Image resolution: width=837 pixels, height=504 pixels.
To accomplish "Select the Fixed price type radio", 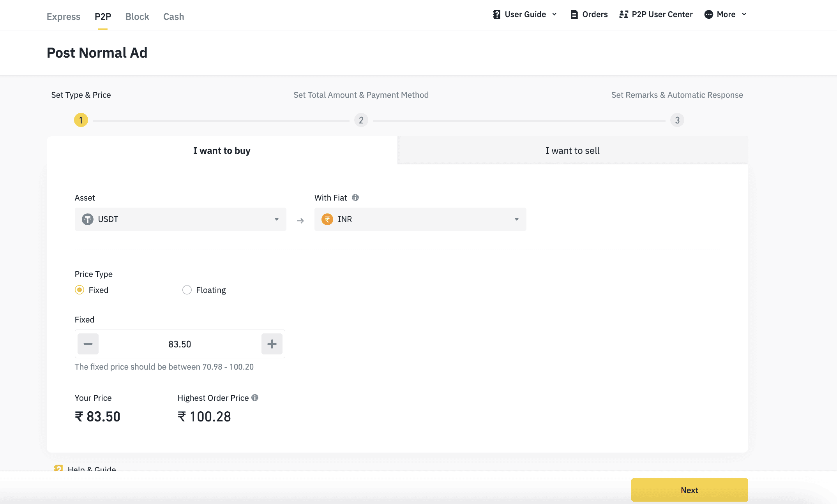I will (x=79, y=290).
